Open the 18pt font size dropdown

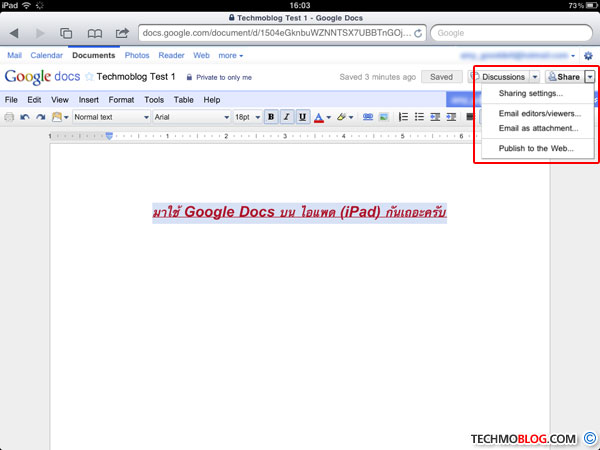(247, 117)
